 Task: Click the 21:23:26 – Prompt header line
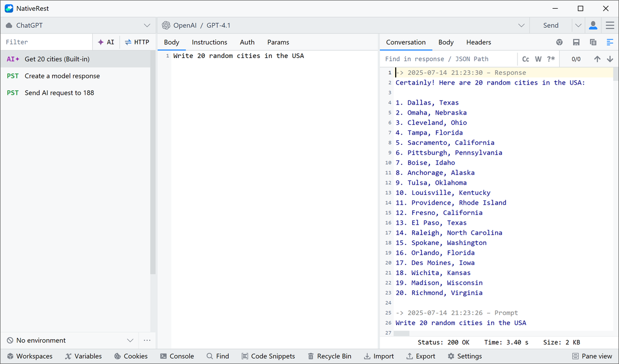457,313
